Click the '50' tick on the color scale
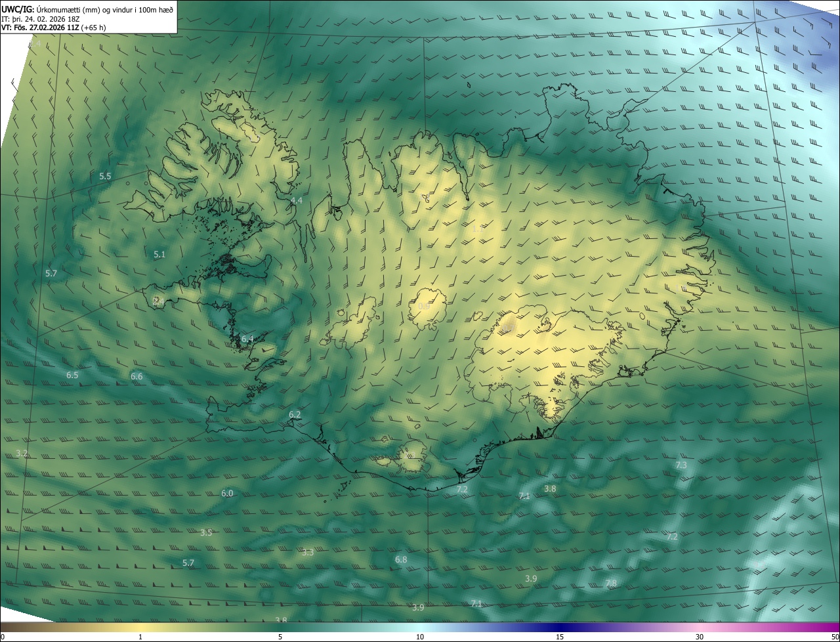The width and height of the screenshot is (840, 642). click(835, 637)
